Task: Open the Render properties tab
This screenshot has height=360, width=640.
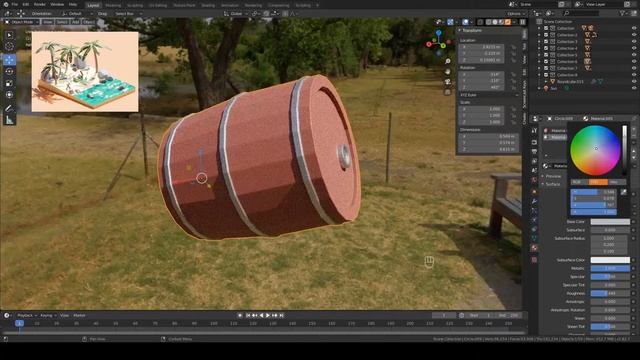Action: pos(534,142)
